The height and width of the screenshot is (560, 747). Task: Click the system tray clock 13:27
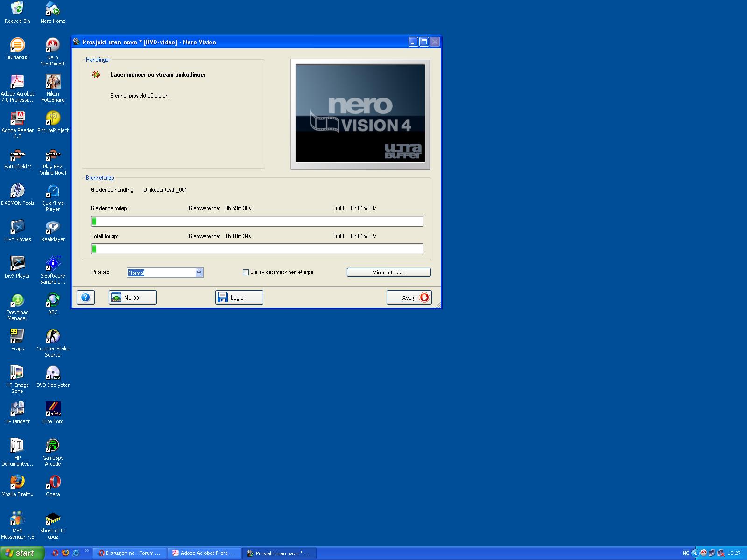[x=734, y=553]
